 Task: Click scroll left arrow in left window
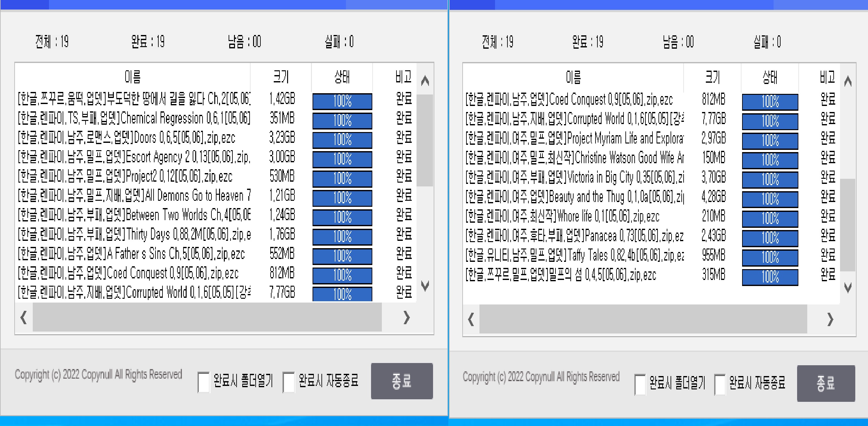(x=24, y=318)
